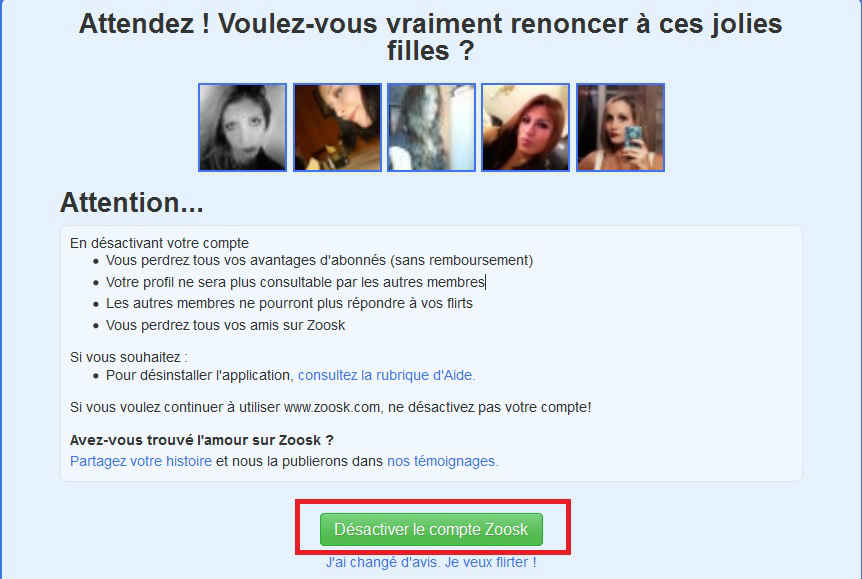862x579 pixels.
Task: Follow the J'ai changé d'avis link
Action: tap(432, 563)
